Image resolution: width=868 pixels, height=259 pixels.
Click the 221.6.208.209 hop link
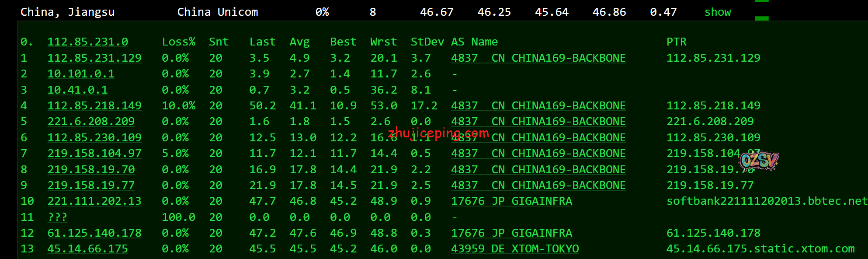coord(91,122)
